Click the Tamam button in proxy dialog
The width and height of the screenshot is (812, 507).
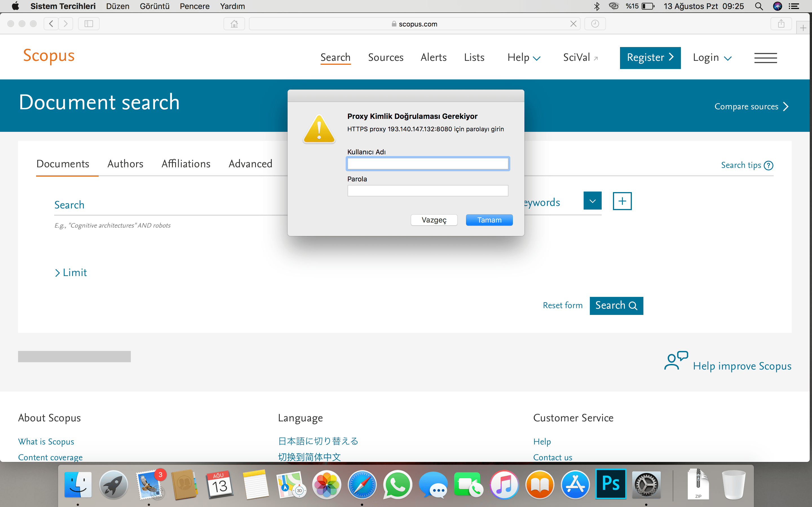(489, 220)
